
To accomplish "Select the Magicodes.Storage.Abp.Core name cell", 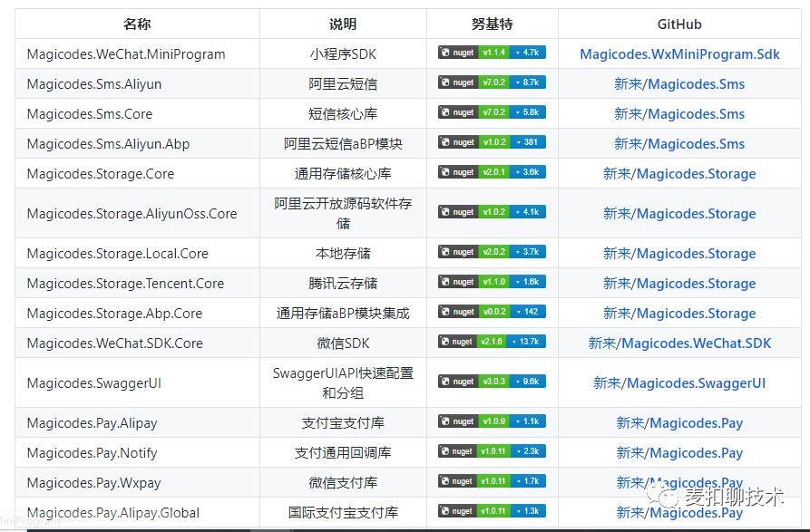I will pos(137,313).
